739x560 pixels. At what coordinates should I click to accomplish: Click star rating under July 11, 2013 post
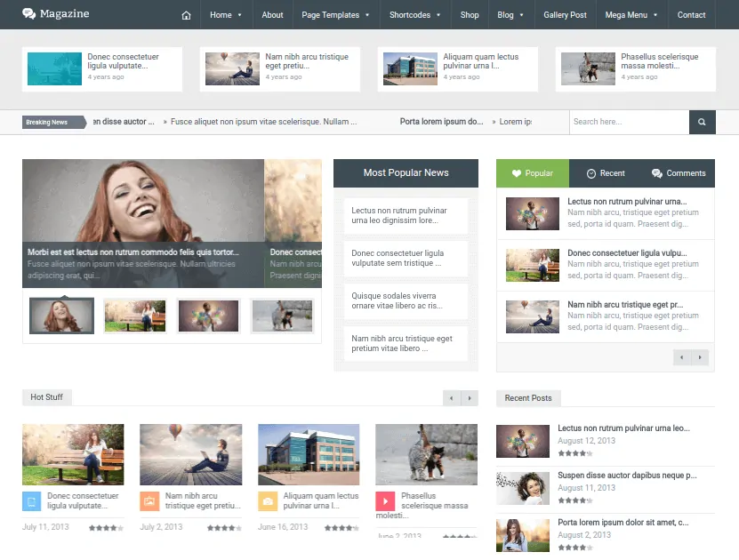[106, 528]
